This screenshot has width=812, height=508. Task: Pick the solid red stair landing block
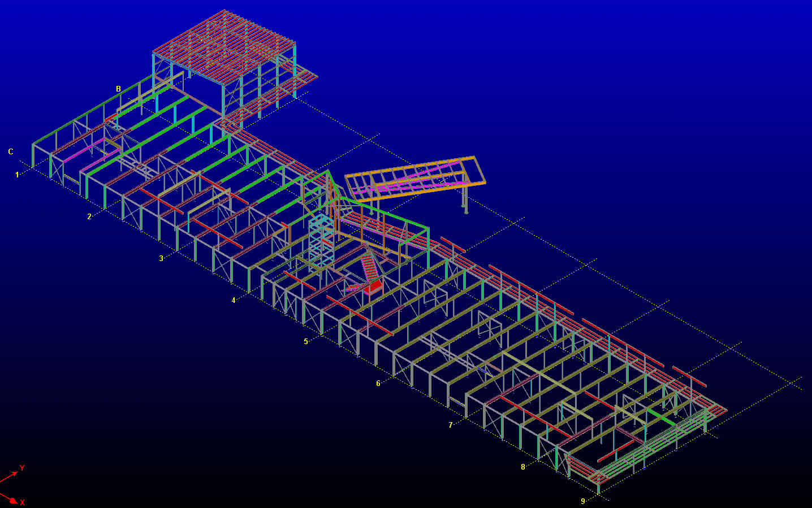[373, 288]
